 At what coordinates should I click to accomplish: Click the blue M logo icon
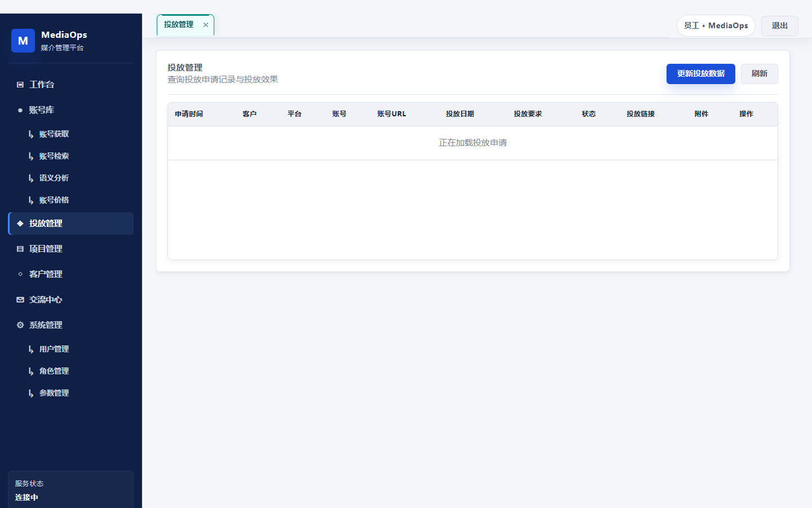point(23,41)
